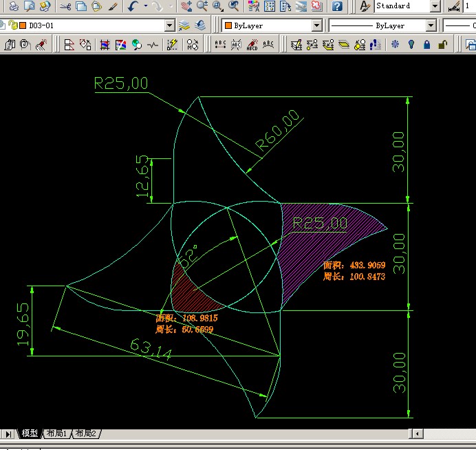Switch to the 模型 model tab
Screen dimensions: 476x450
point(29,433)
